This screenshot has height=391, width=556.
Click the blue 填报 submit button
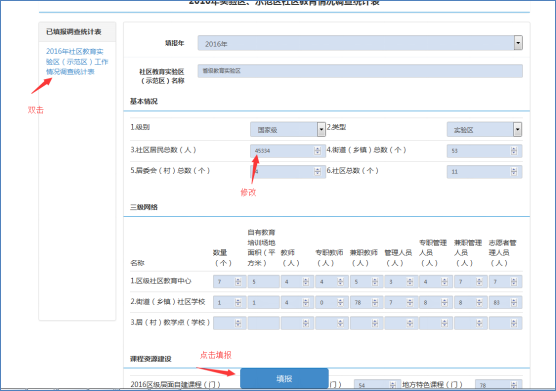(284, 379)
